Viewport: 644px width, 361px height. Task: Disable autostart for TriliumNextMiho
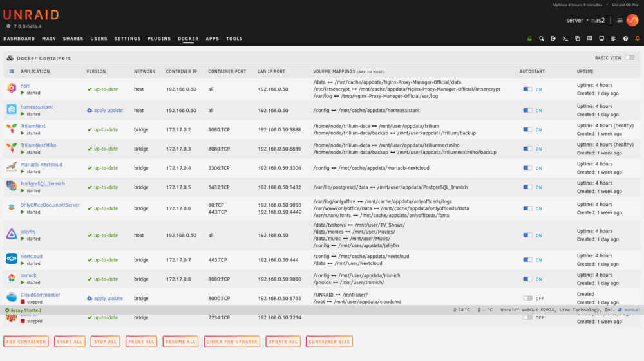pos(528,149)
